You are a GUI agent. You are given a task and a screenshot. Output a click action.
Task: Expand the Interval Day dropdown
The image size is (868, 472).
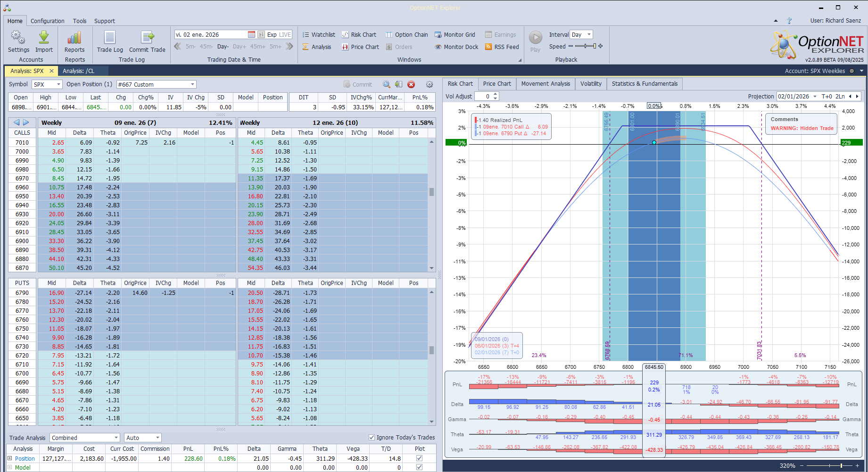point(589,35)
